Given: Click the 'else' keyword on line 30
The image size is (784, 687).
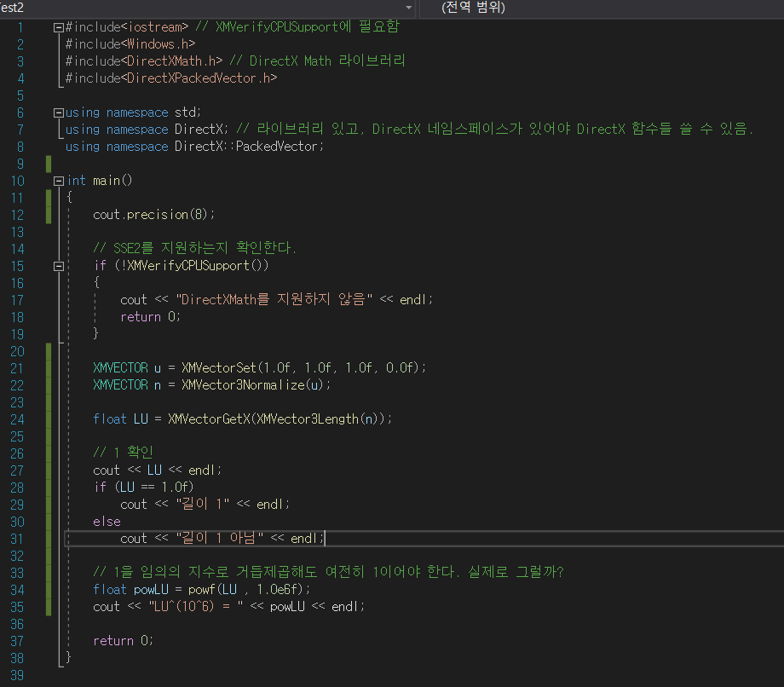Looking at the screenshot, I should [107, 522].
